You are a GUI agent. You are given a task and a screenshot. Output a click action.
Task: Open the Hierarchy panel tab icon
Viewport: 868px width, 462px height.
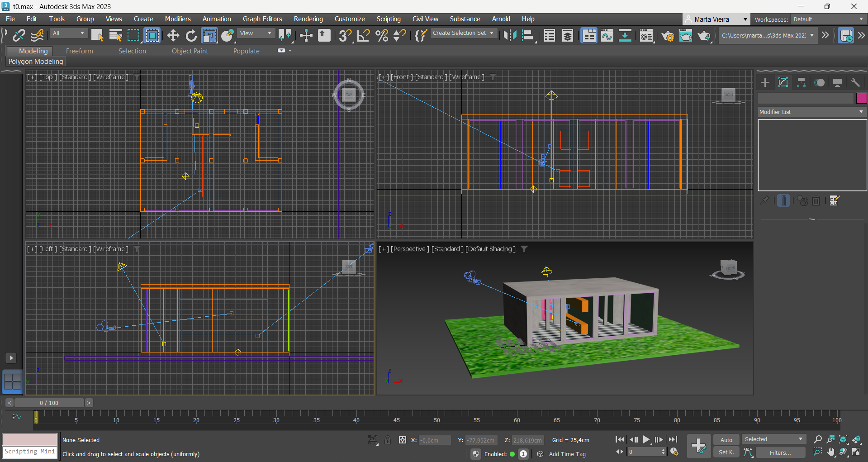pos(801,82)
